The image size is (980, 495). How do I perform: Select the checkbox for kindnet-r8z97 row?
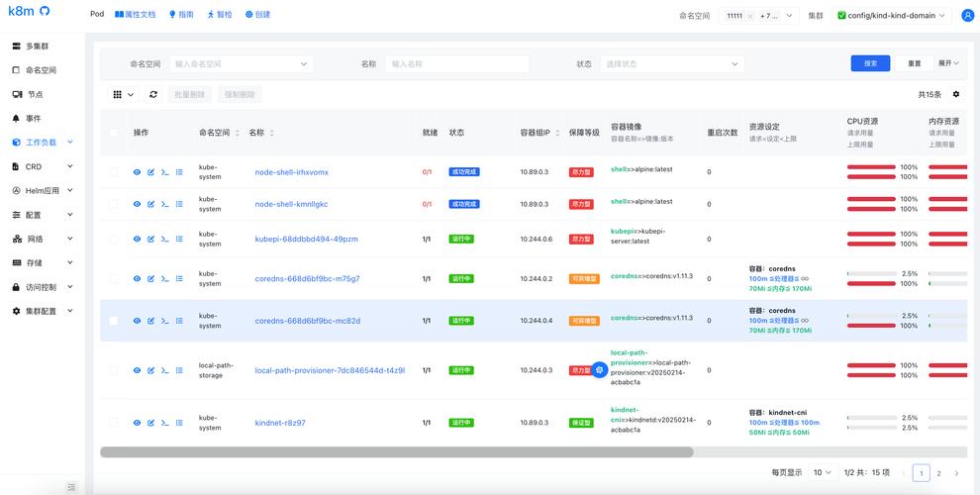coord(114,423)
